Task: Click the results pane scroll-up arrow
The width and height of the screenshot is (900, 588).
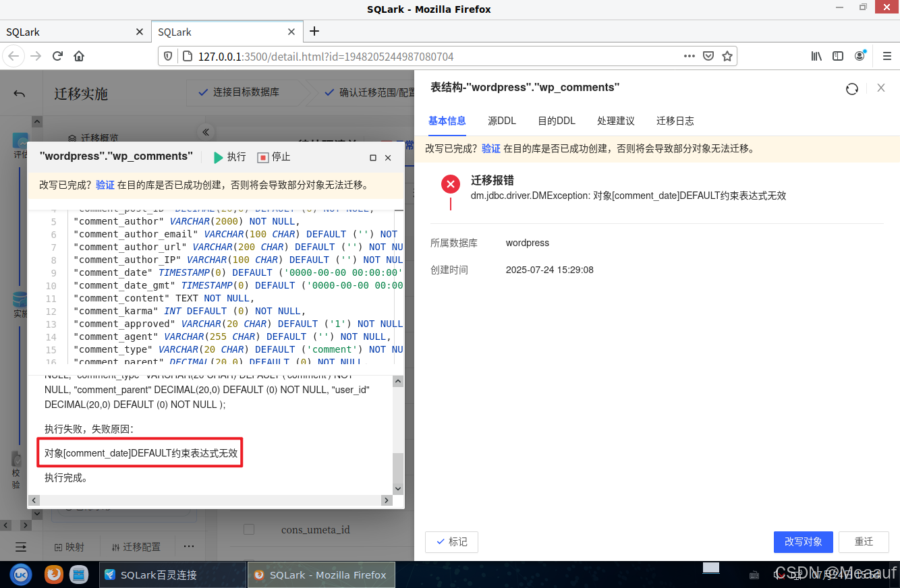Action: pyautogui.click(x=398, y=381)
